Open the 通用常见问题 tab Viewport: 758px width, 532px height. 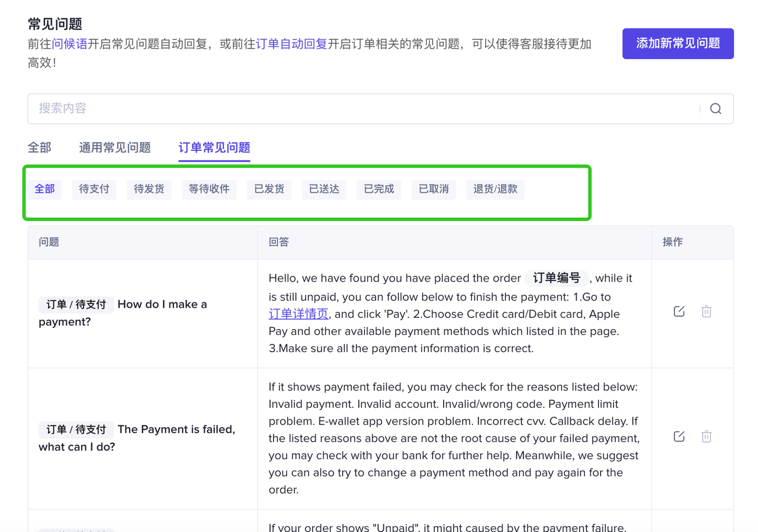click(115, 148)
